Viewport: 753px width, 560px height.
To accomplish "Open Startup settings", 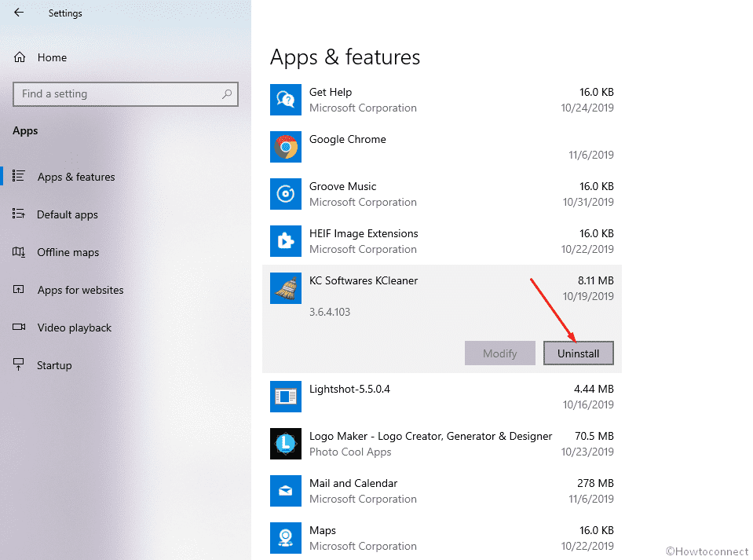I will [54, 365].
